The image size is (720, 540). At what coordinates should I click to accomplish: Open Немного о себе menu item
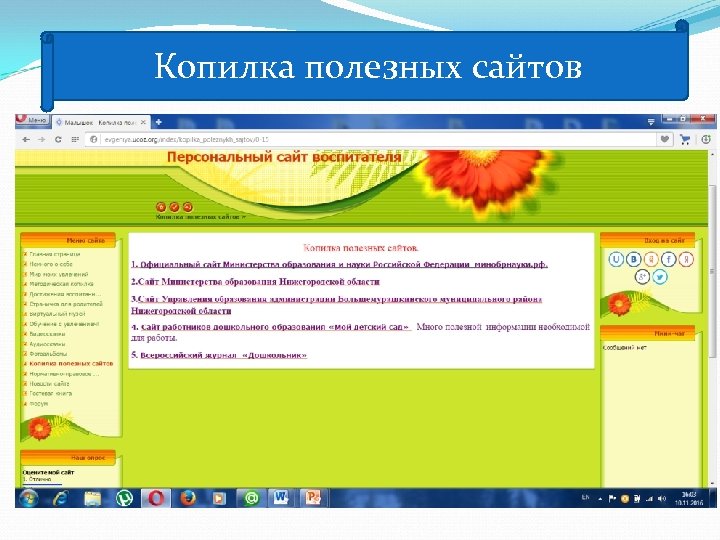[x=51, y=264]
